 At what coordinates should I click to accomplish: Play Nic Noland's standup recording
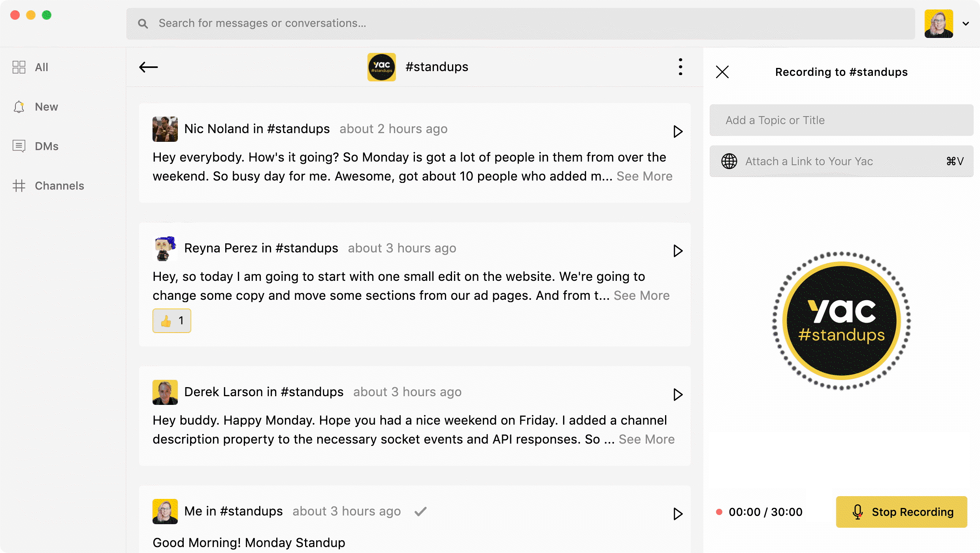click(x=678, y=132)
